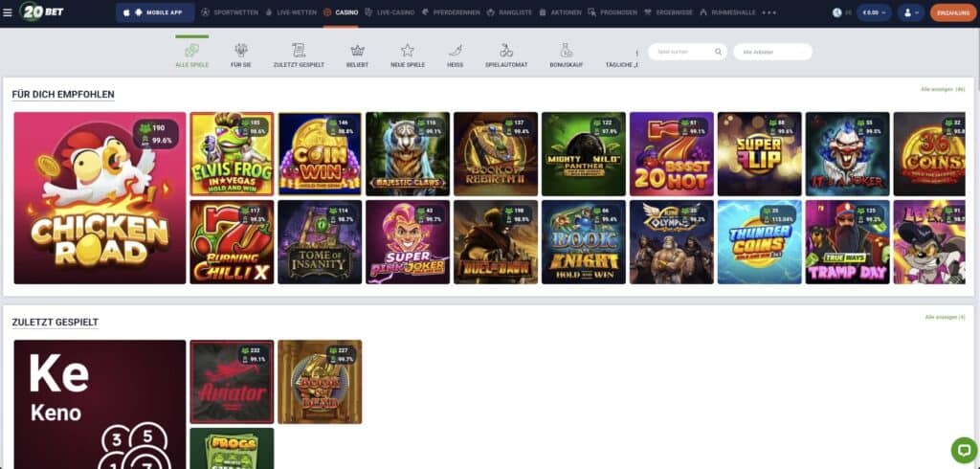This screenshot has height=469, width=980.
Task: Open Book of Rebirth II game
Action: point(496,154)
